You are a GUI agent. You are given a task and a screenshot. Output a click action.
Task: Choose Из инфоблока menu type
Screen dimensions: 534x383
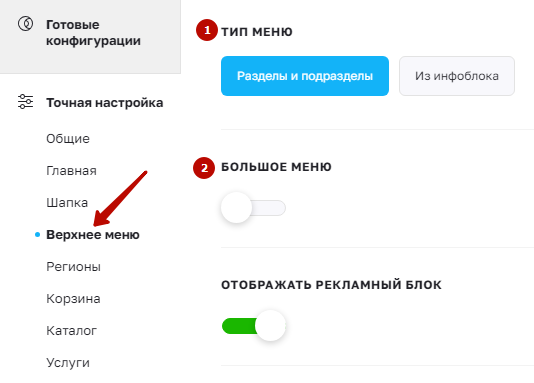[x=457, y=76]
